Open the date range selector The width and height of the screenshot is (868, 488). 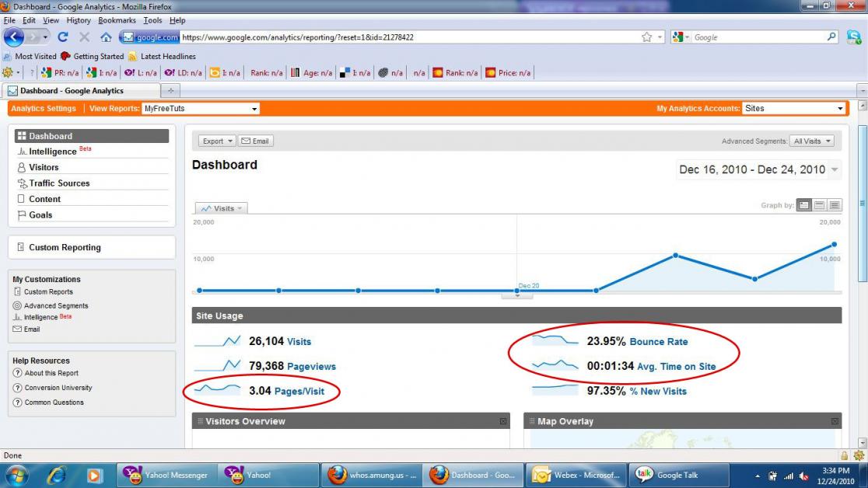pyautogui.click(x=758, y=170)
